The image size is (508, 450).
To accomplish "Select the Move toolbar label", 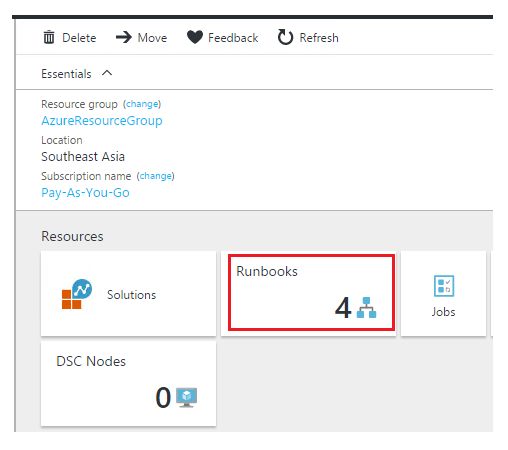I will click(x=152, y=38).
